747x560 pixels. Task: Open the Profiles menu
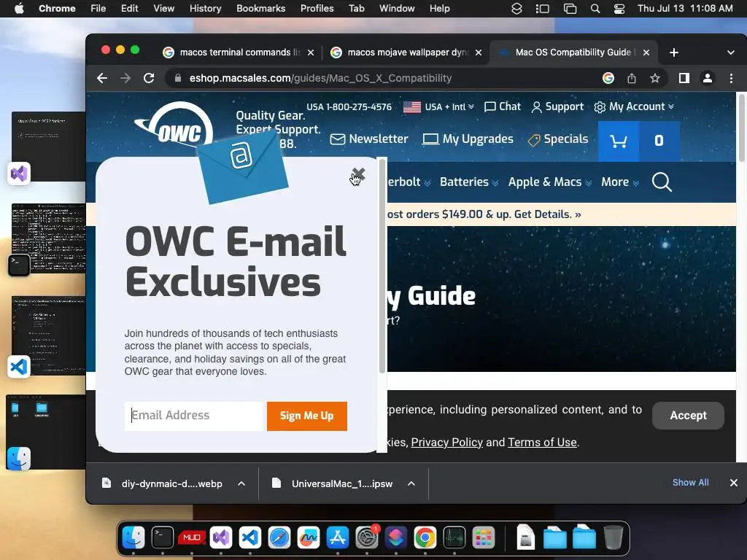[x=317, y=8]
